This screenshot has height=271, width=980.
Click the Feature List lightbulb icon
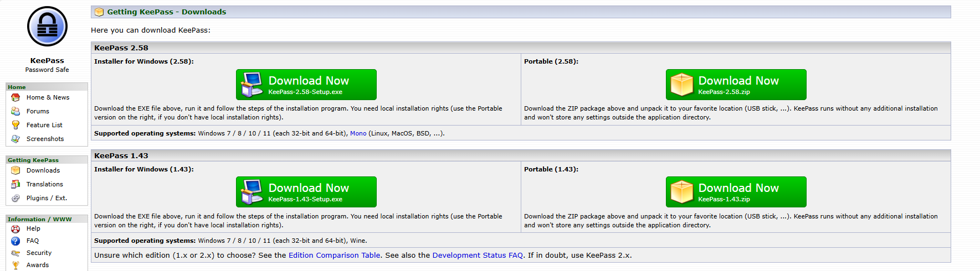point(16,125)
